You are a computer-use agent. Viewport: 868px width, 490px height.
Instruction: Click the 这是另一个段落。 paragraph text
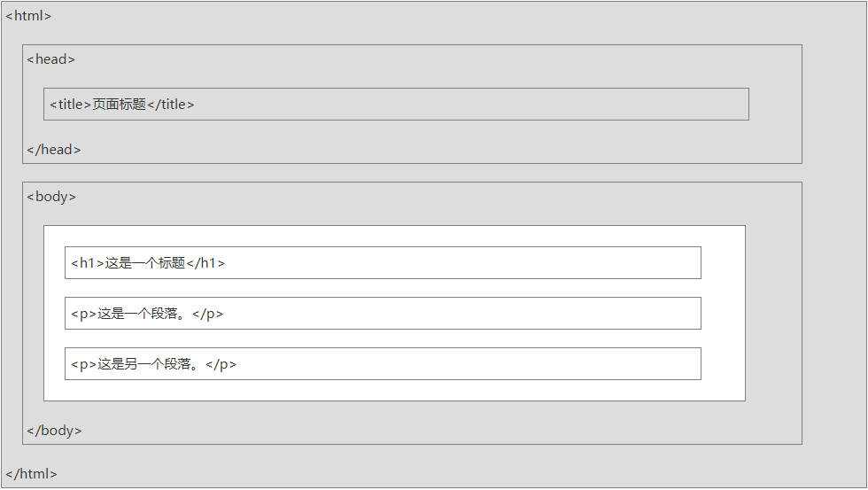[151, 364]
